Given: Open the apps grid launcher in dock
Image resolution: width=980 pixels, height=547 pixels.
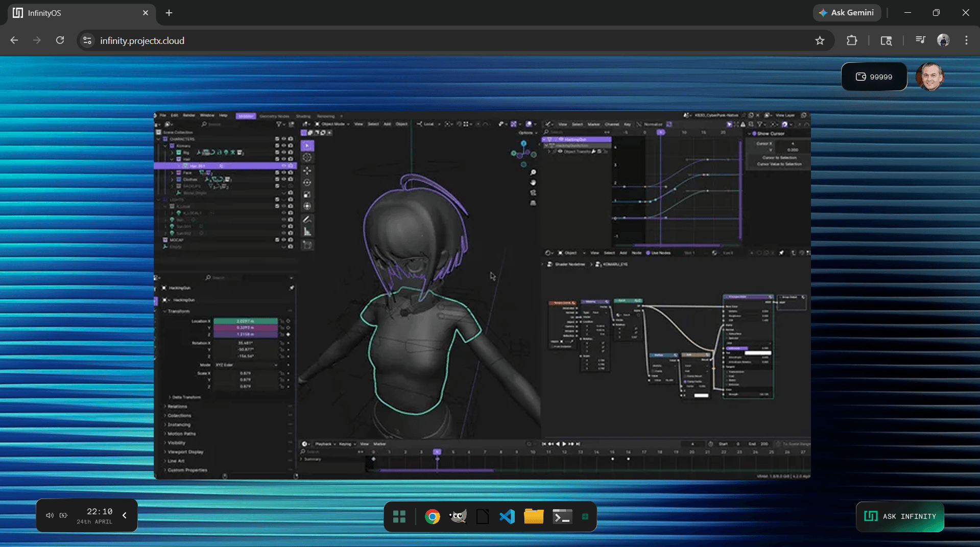Looking at the screenshot, I should point(399,517).
